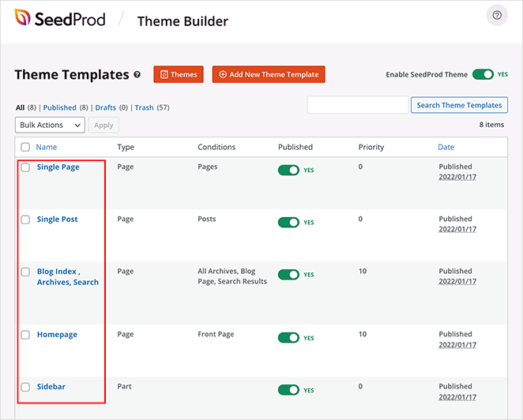Open the Bulk Actions dropdown

(x=50, y=125)
